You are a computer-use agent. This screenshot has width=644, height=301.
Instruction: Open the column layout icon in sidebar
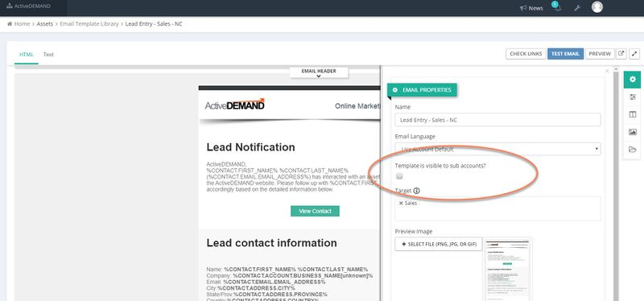(x=632, y=114)
